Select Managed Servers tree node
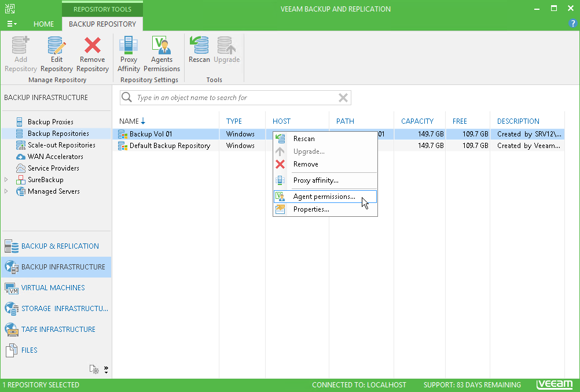The width and height of the screenshot is (580, 392). point(54,191)
